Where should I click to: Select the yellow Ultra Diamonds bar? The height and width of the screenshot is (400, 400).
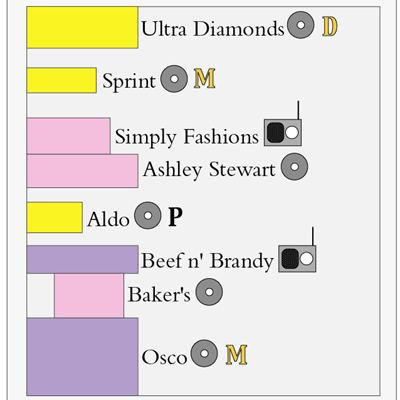pyautogui.click(x=82, y=28)
